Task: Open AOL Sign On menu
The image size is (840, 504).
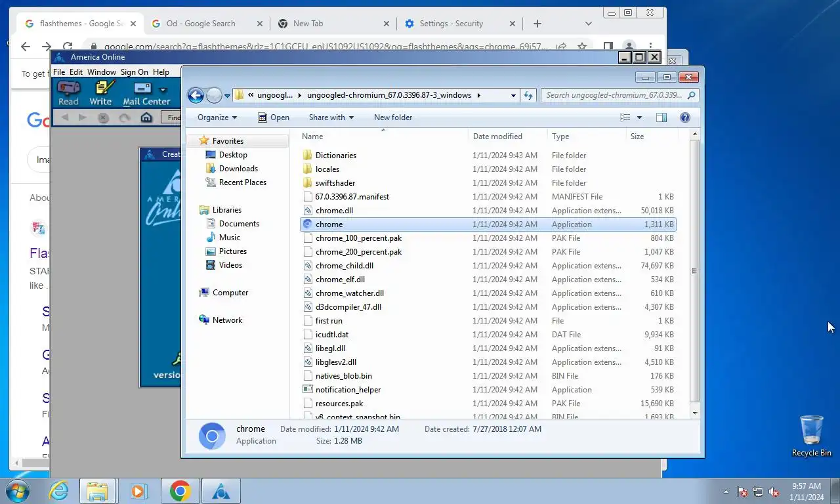Action: tap(135, 72)
